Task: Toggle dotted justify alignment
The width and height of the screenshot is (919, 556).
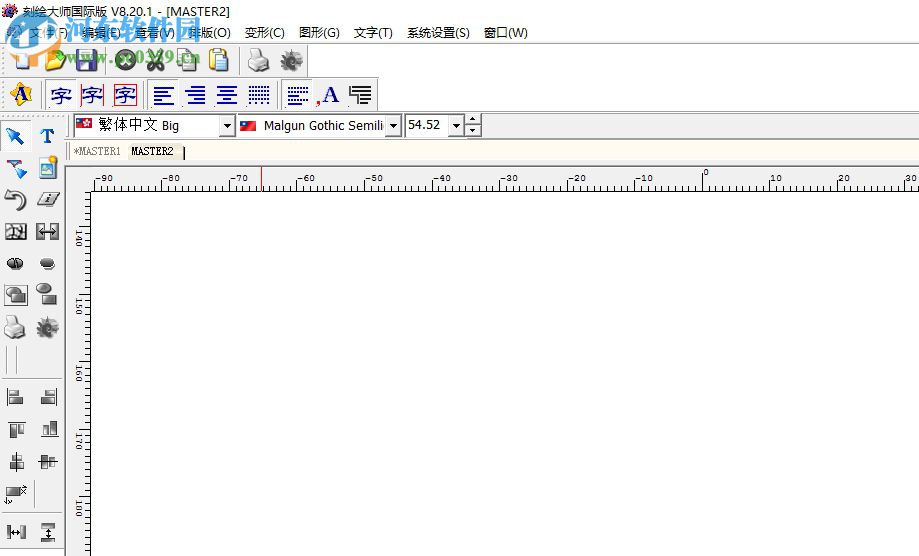Action: point(258,95)
